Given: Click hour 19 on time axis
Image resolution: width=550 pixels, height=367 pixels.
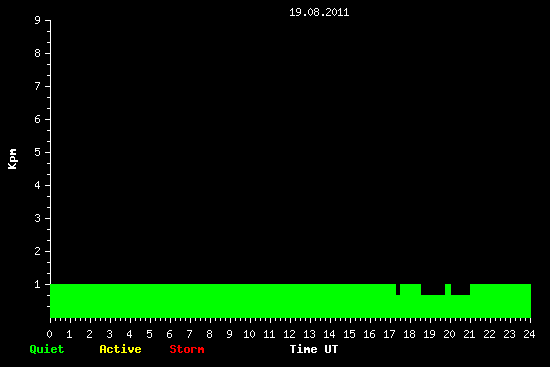Looking at the screenshot, I should click(x=429, y=334).
